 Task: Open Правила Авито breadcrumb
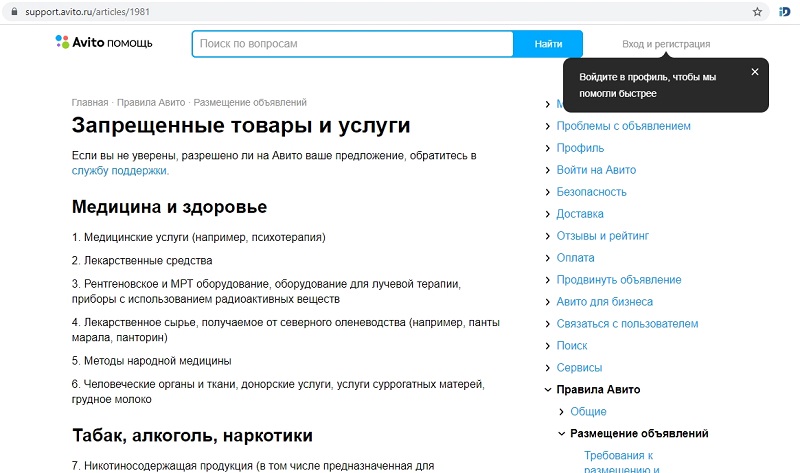151,103
